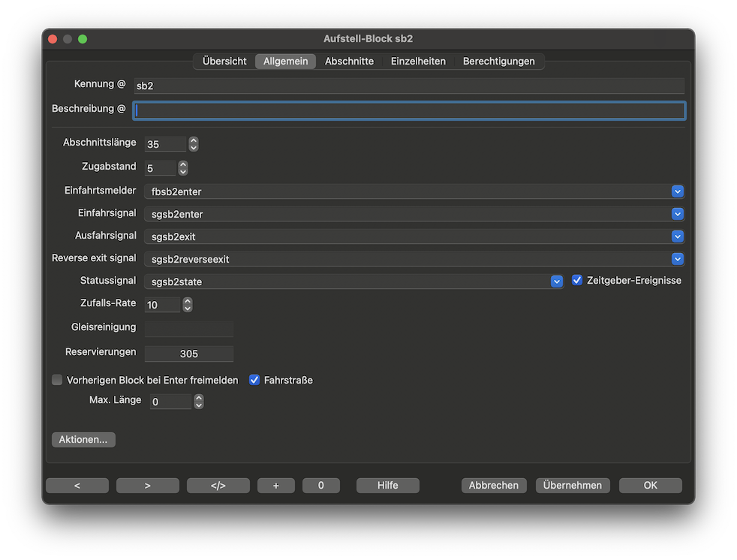Open the Statussignal dropdown

(556, 282)
